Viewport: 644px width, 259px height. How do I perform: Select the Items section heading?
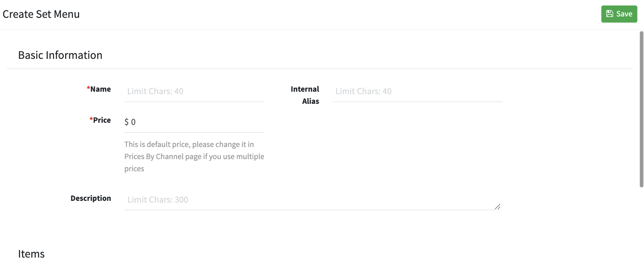pyautogui.click(x=31, y=254)
